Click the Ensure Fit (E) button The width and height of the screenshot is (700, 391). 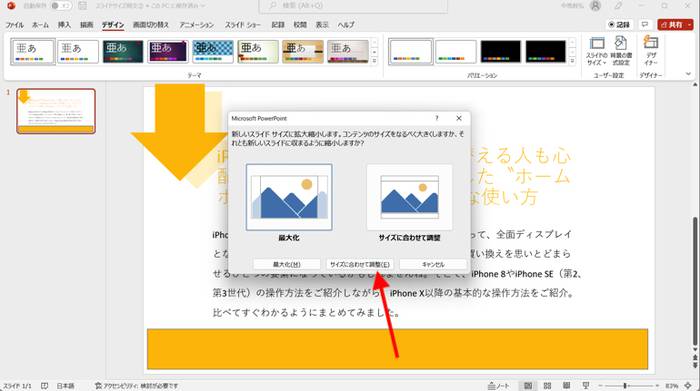pos(360,264)
